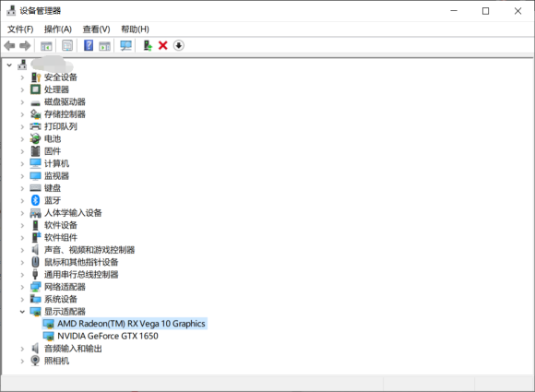Click the red X uninstall device icon
The height and width of the screenshot is (392, 535).
click(163, 45)
